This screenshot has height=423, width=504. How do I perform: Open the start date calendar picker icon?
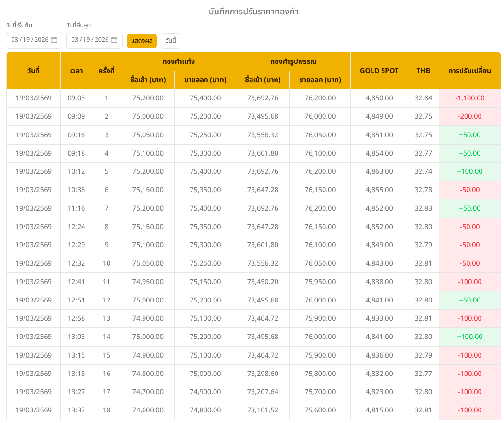pyautogui.click(x=54, y=40)
